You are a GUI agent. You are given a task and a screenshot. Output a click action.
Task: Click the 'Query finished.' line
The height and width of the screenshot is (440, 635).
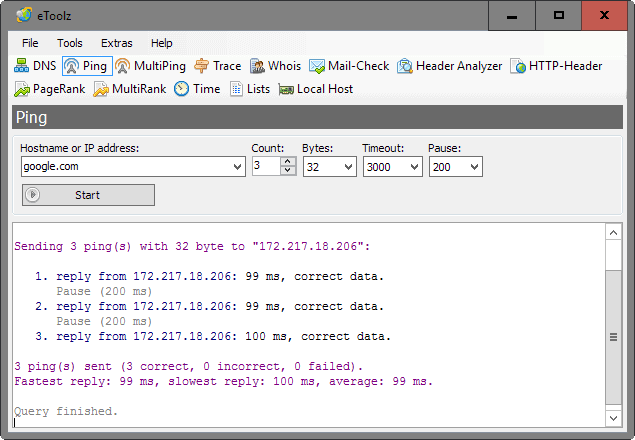[66, 411]
